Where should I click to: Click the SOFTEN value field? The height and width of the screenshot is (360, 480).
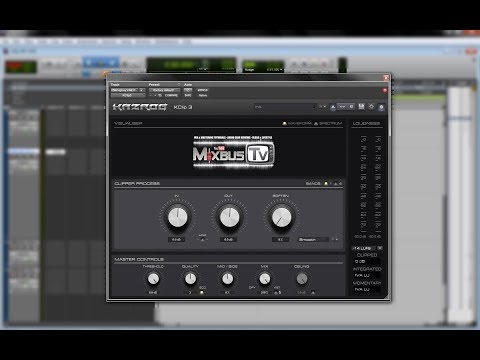coord(280,240)
